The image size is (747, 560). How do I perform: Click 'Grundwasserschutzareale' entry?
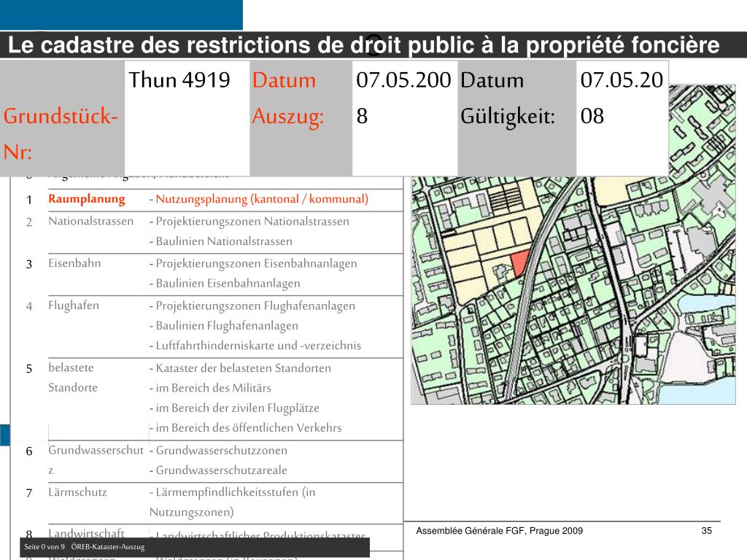(221, 470)
